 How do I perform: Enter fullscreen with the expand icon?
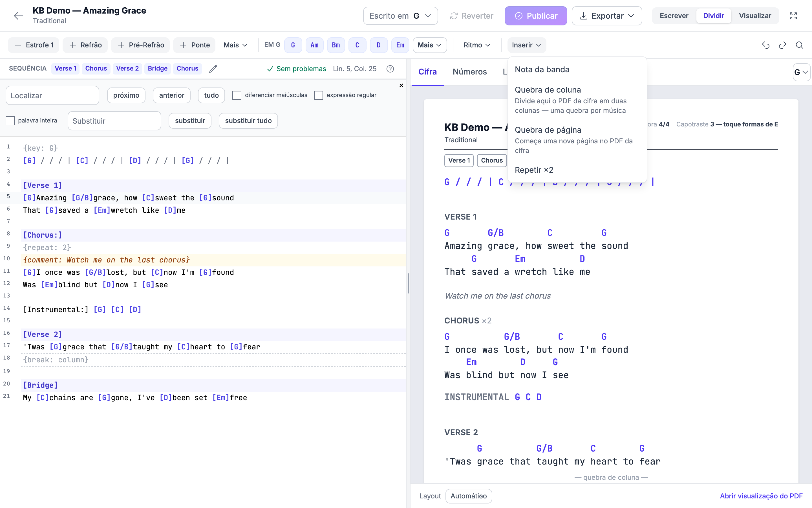(793, 16)
